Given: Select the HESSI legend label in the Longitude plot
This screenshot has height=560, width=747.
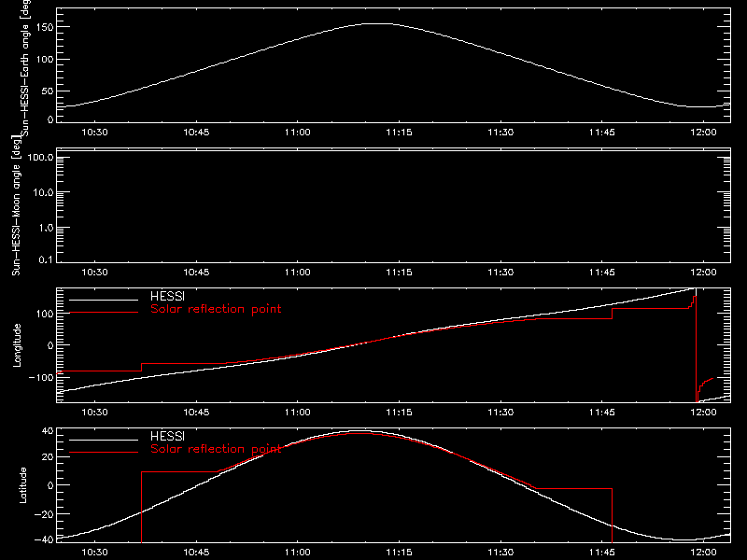Looking at the screenshot, I should (167, 296).
